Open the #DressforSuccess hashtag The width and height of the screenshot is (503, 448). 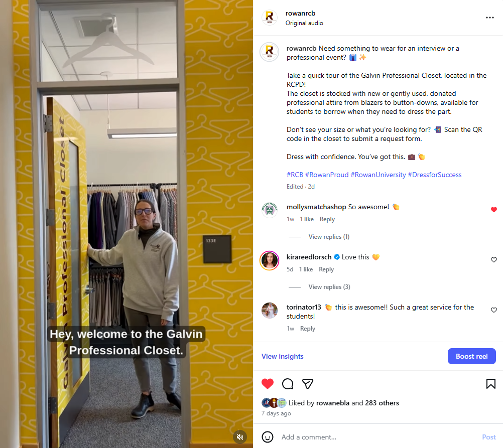point(434,175)
